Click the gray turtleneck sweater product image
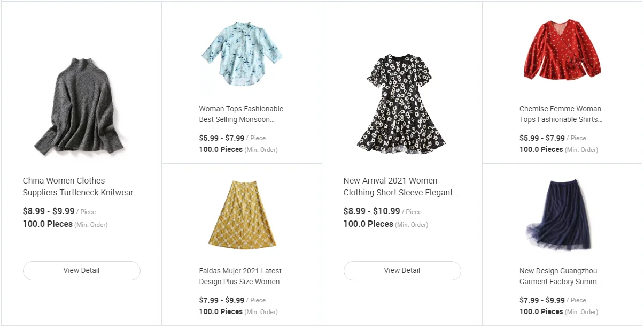This screenshot has height=327, width=644. (81, 104)
